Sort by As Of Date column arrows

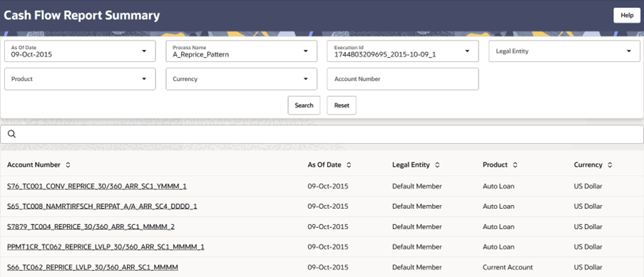349,165
